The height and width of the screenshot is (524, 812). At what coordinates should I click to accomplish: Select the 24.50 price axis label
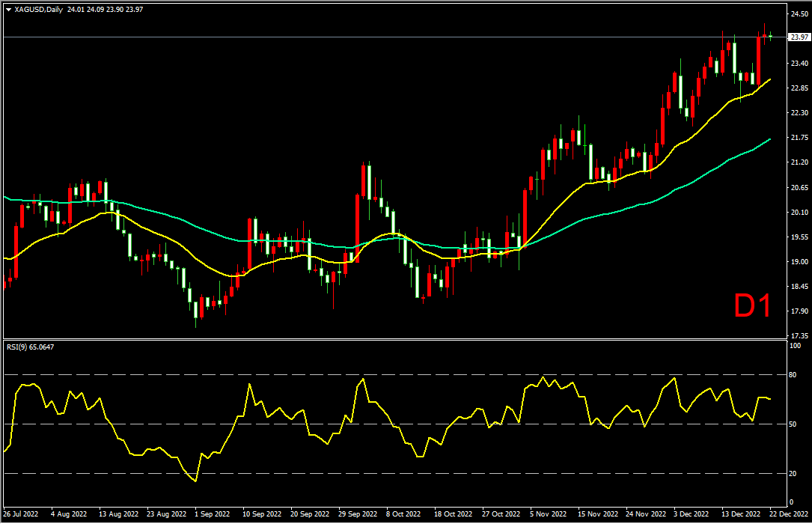pos(799,14)
